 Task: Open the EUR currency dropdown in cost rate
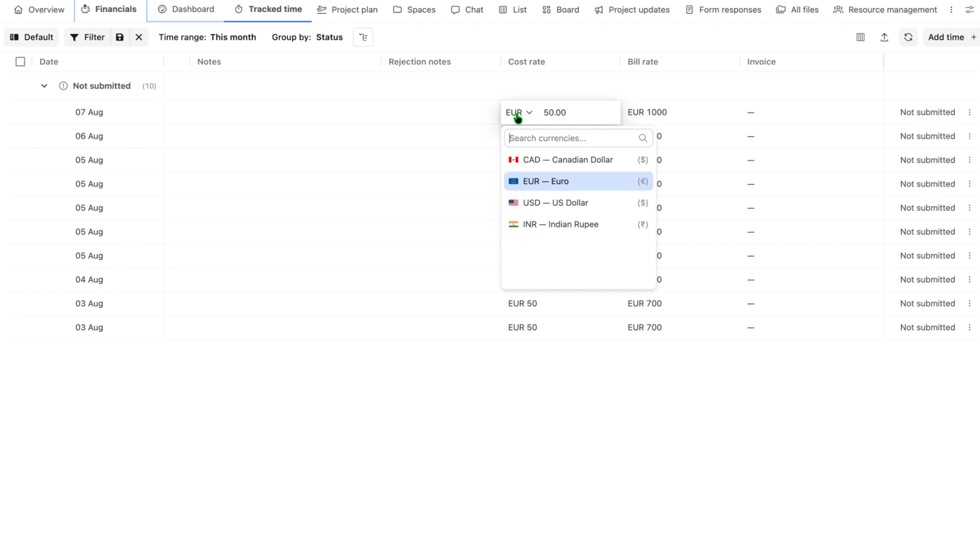519,113
